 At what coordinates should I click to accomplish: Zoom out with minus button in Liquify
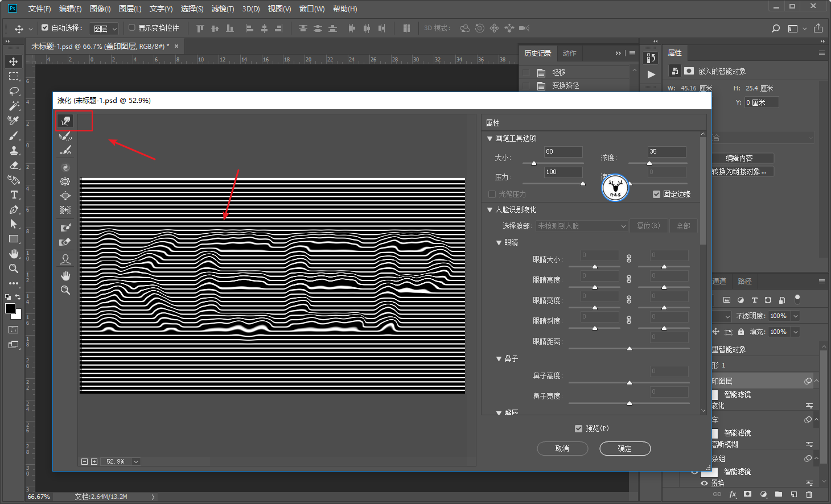84,461
